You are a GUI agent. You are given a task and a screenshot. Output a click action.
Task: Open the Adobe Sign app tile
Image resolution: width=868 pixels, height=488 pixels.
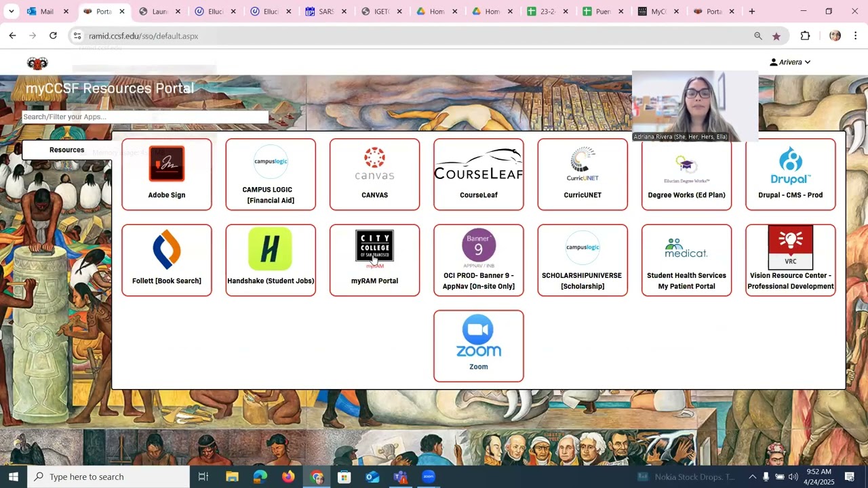click(x=167, y=175)
